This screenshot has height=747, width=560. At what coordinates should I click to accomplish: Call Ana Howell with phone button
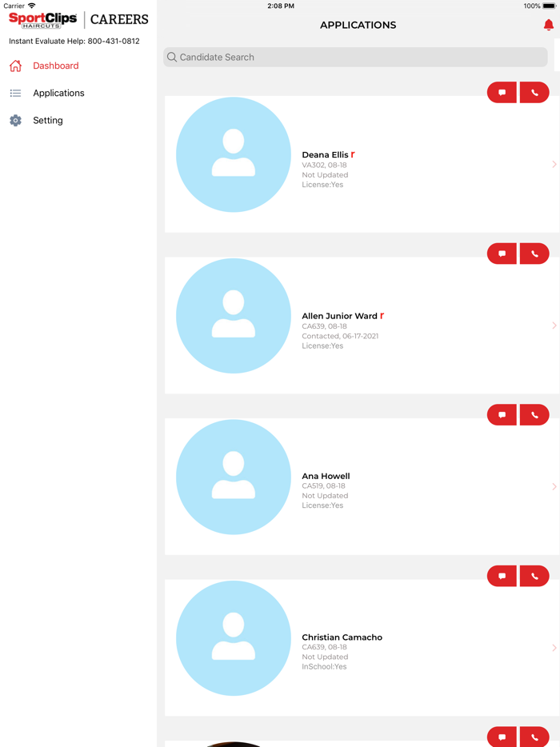(534, 414)
